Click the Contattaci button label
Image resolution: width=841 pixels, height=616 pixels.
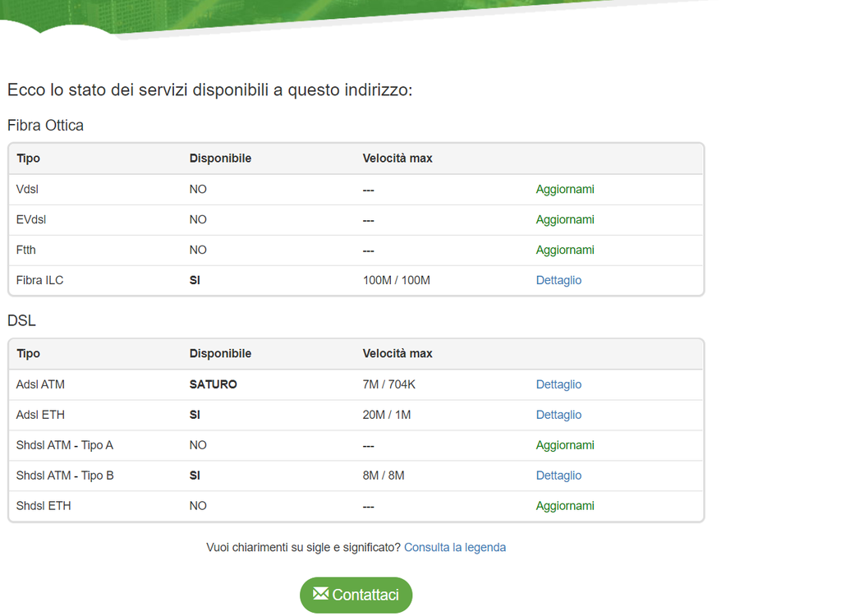[365, 595]
